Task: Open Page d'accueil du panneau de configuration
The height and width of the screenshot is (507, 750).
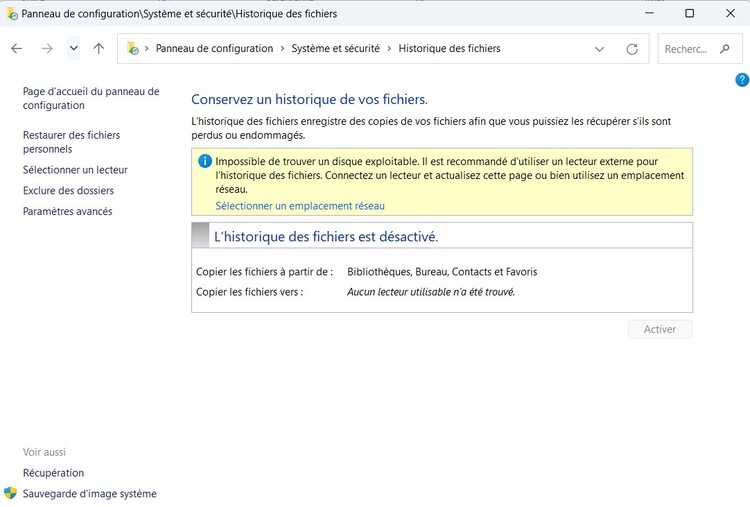Action: click(x=91, y=98)
